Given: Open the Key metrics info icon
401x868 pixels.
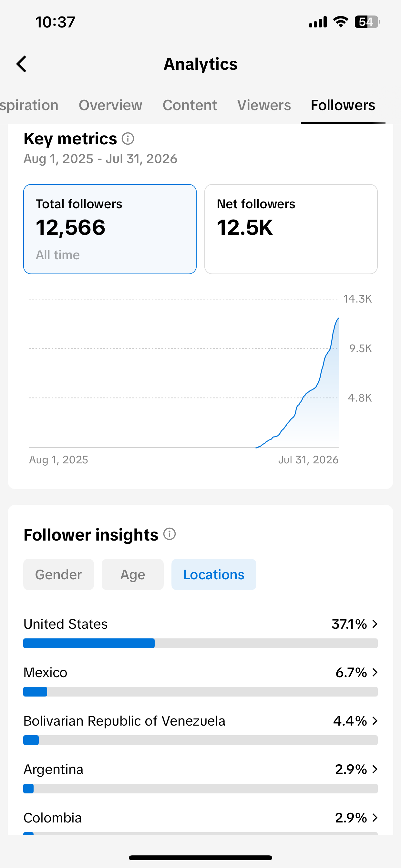Looking at the screenshot, I should 128,139.
